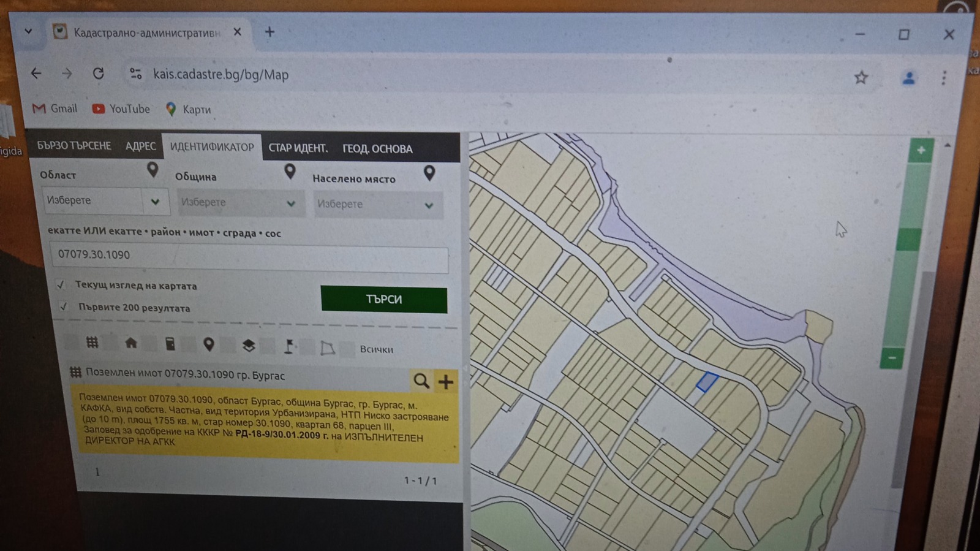Click the map zoom out minus button
Viewport: 980px width, 551px height.
[x=892, y=357]
